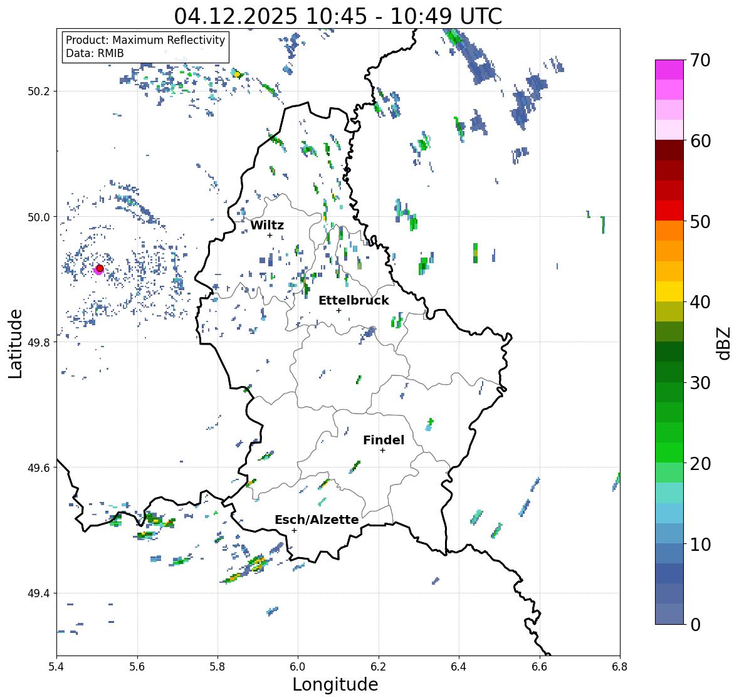The height and width of the screenshot is (700, 739).
Task: Click the dark maroon colorbar segment below 60
Action: coord(669,150)
